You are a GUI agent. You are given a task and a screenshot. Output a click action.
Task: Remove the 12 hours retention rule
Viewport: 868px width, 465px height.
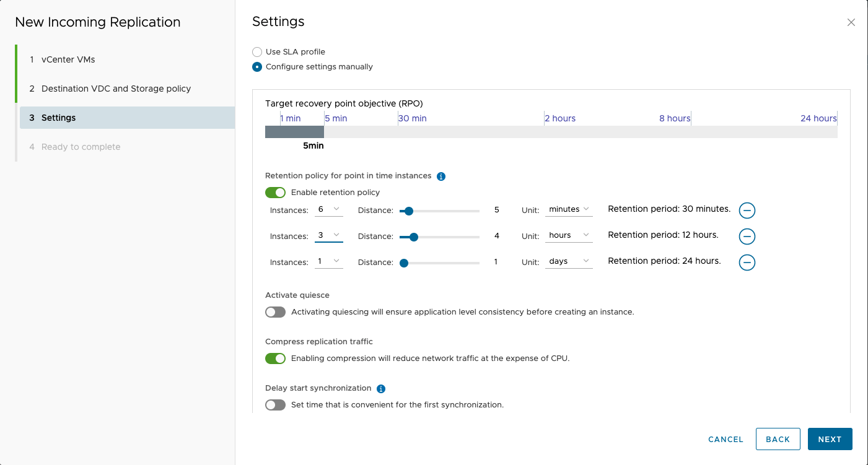[747, 237]
